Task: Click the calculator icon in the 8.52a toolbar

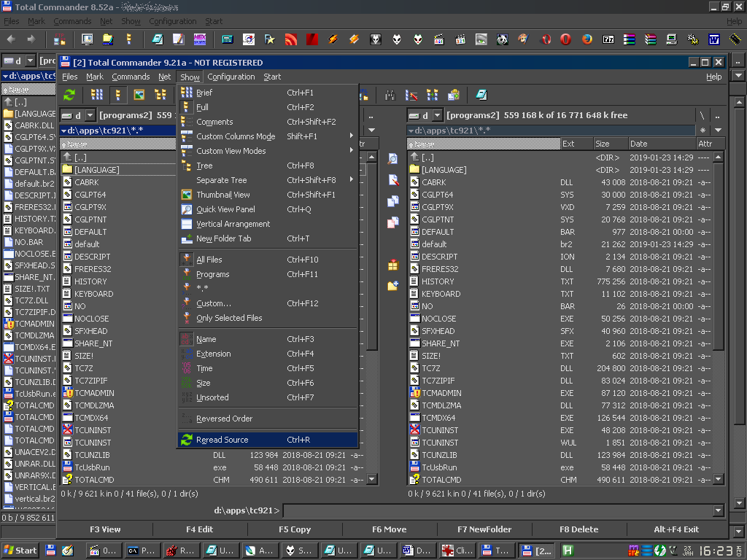Action: (x=228, y=39)
